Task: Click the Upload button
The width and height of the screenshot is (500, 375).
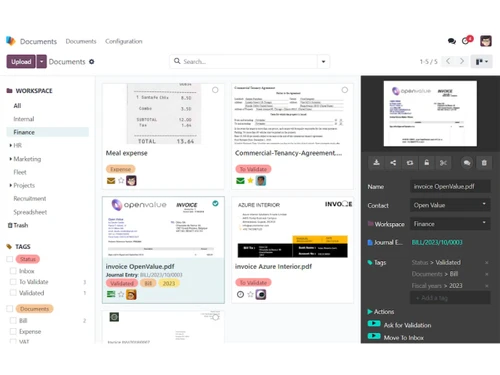Action: click(x=21, y=61)
